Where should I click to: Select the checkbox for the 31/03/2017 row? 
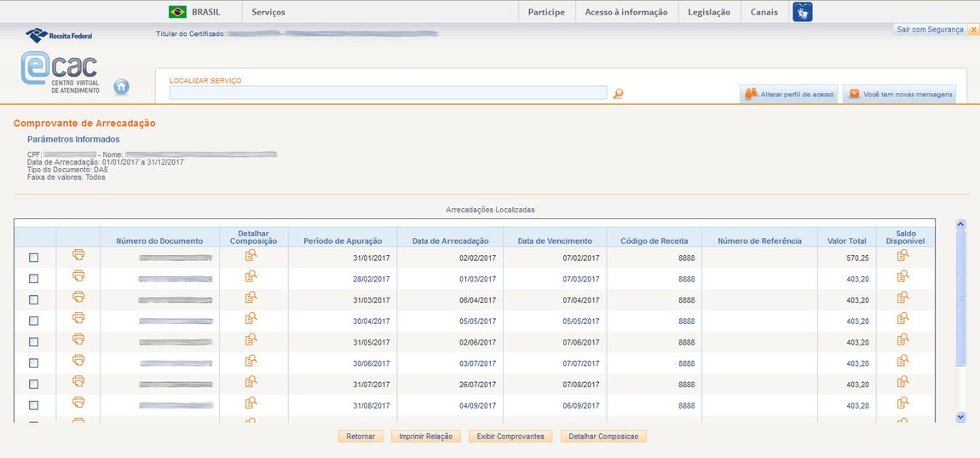coord(34,299)
